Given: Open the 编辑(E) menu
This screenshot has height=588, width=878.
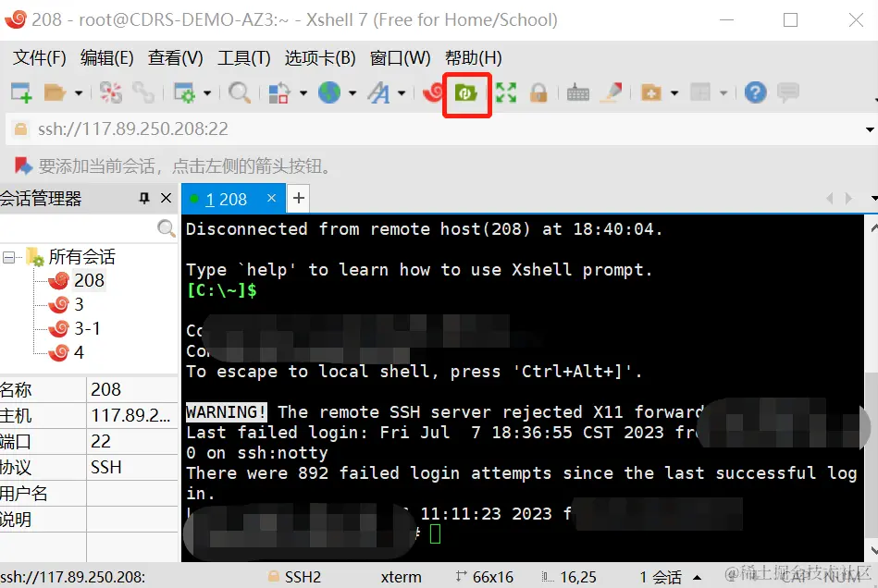Looking at the screenshot, I should coord(107,57).
